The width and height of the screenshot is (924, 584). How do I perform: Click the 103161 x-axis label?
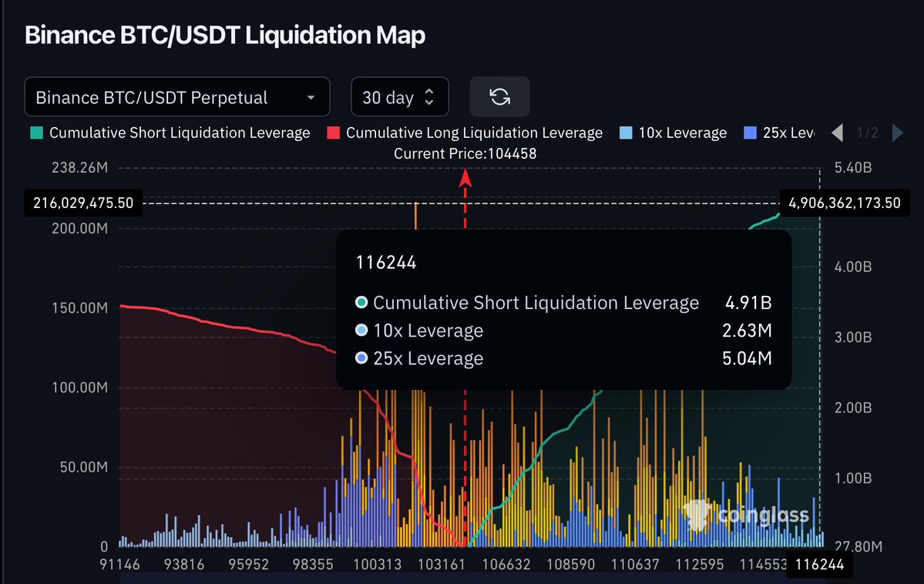(x=442, y=565)
